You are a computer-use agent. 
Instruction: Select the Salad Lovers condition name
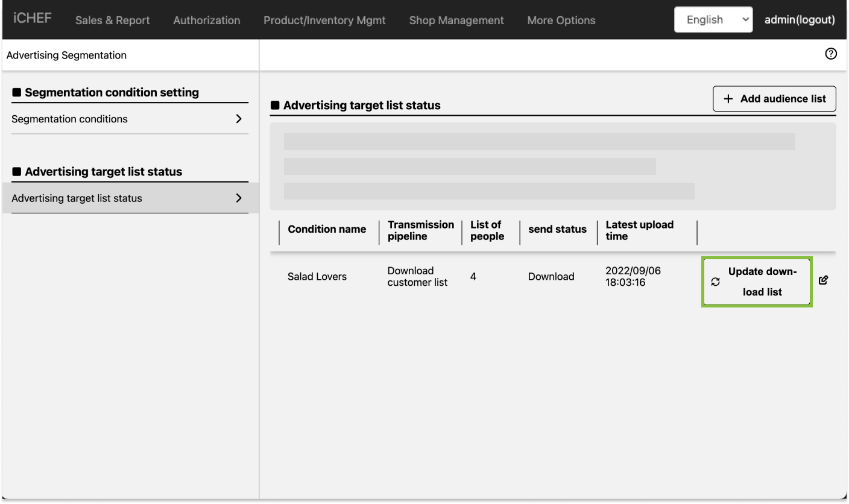(x=317, y=277)
